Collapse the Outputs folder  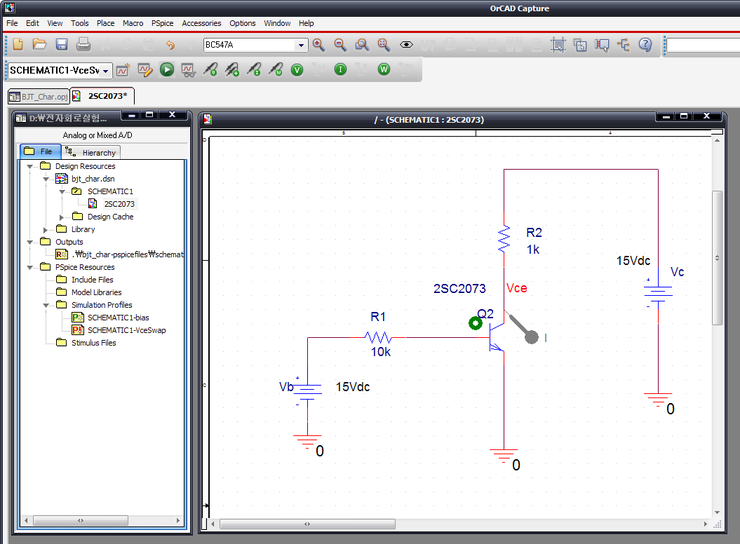coord(30,242)
